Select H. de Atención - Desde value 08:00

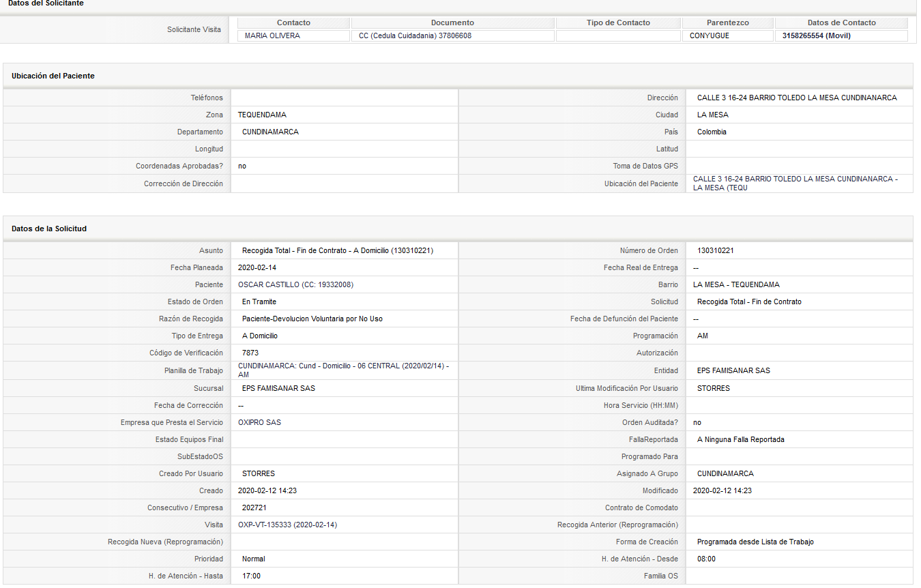click(x=706, y=559)
